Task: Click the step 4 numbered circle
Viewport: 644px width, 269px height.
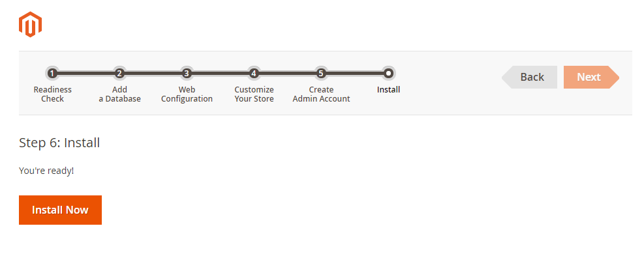Action: tap(254, 73)
